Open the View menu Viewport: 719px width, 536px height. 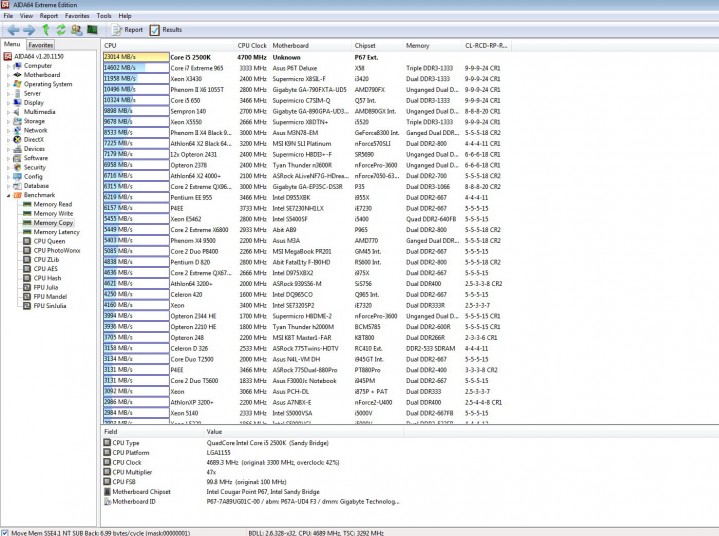coord(26,16)
